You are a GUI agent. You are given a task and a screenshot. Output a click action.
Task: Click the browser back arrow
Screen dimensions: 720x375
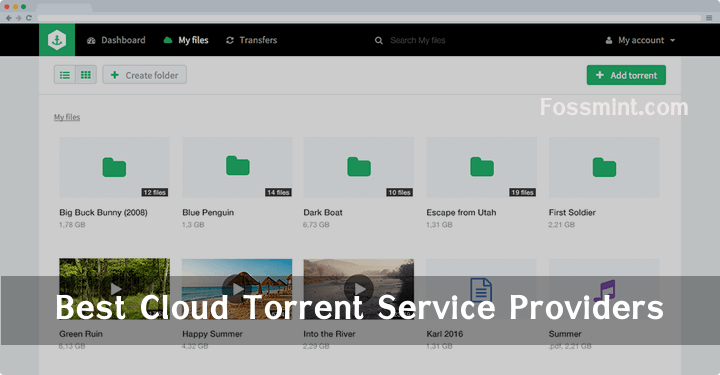point(9,18)
